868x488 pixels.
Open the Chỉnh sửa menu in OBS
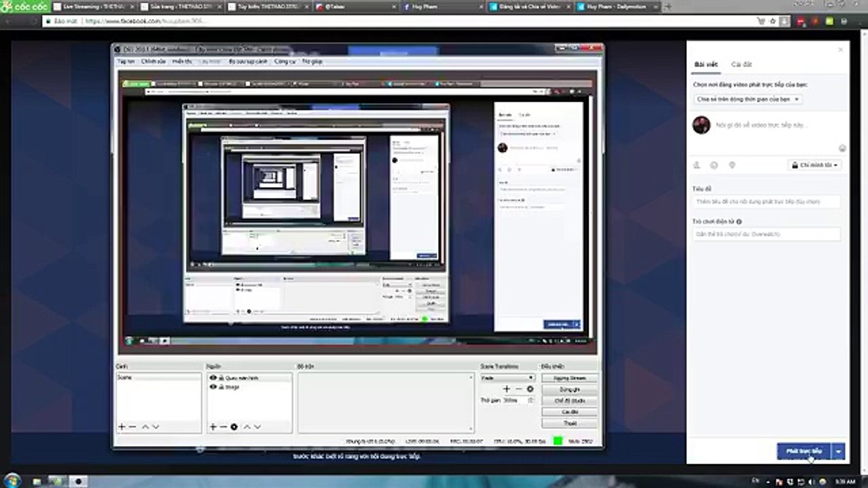[x=153, y=61]
